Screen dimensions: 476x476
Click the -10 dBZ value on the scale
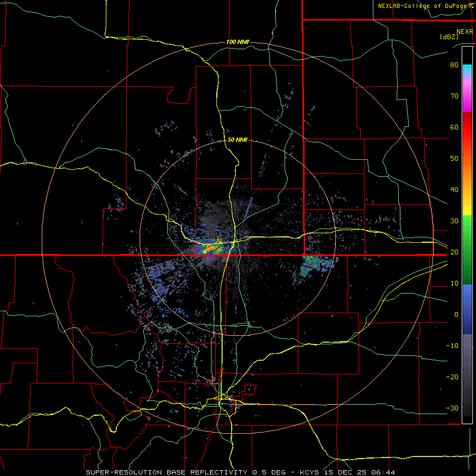(452, 346)
